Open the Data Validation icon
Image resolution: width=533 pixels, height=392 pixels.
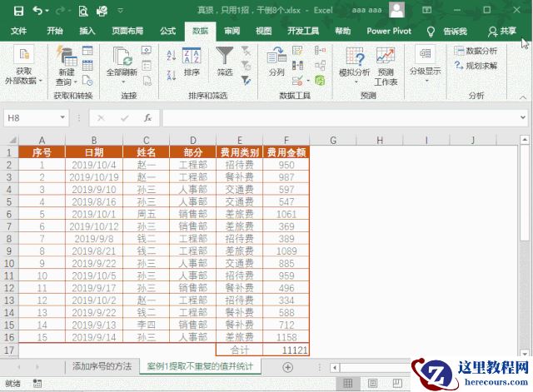click(x=297, y=81)
